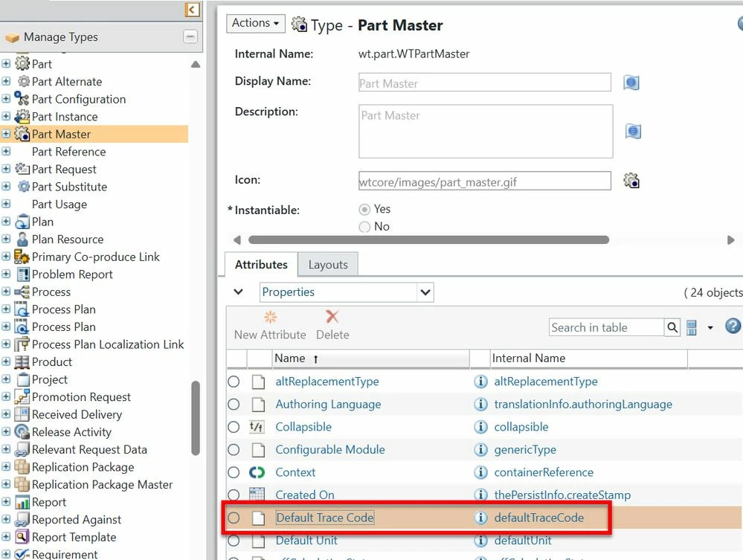743x560 pixels.
Task: Click the Plan Resource person icon
Action: pos(22,239)
